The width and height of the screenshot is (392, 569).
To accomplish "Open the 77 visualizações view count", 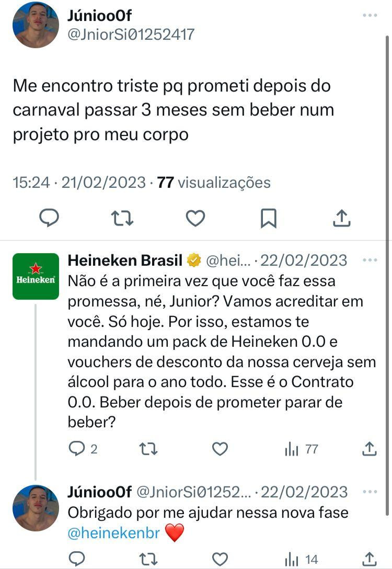I will pyautogui.click(x=214, y=182).
